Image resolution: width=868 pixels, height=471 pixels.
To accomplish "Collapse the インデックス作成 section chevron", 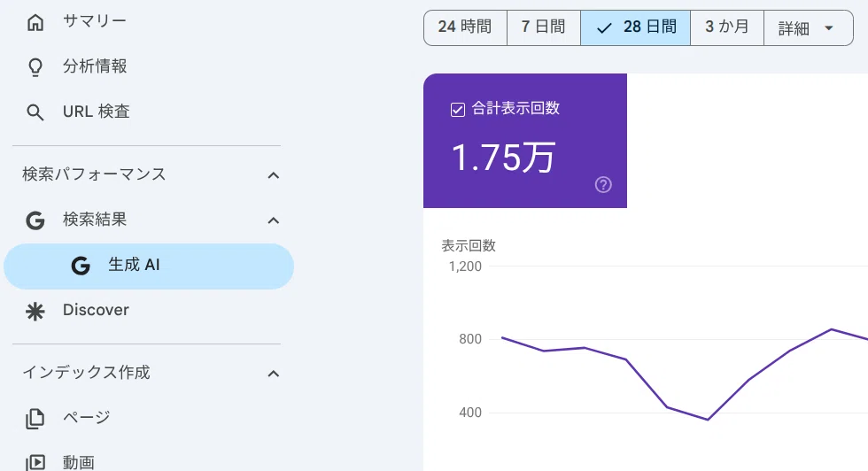I will pos(273,374).
